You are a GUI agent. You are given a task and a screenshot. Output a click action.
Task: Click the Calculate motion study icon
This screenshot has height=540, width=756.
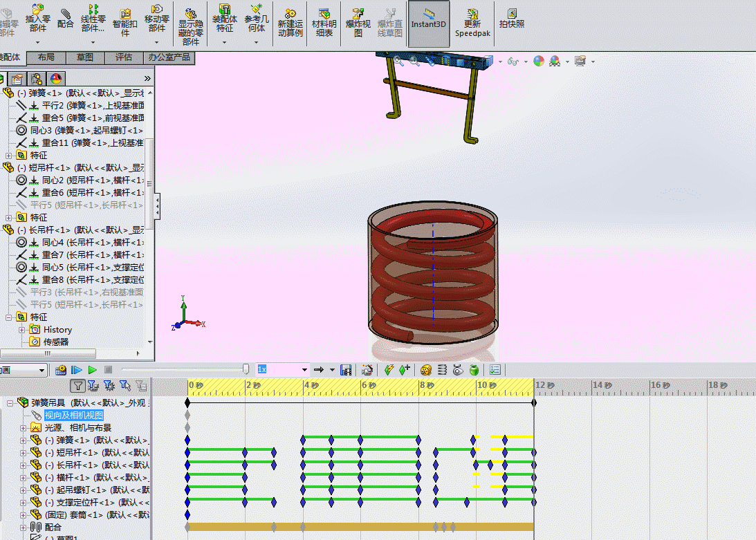tap(60, 370)
